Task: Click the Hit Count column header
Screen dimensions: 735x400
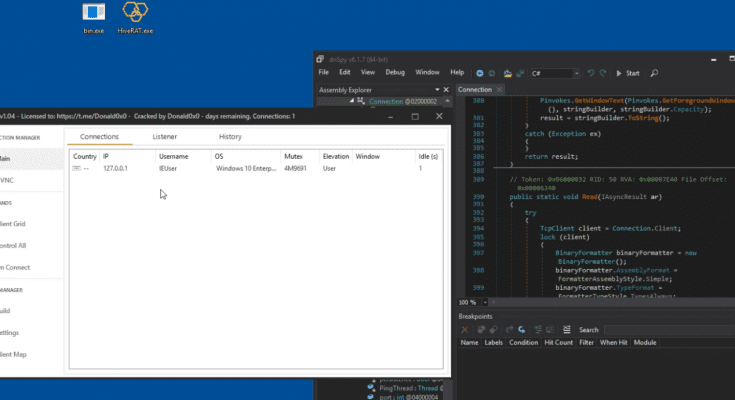Action: pyautogui.click(x=558, y=342)
